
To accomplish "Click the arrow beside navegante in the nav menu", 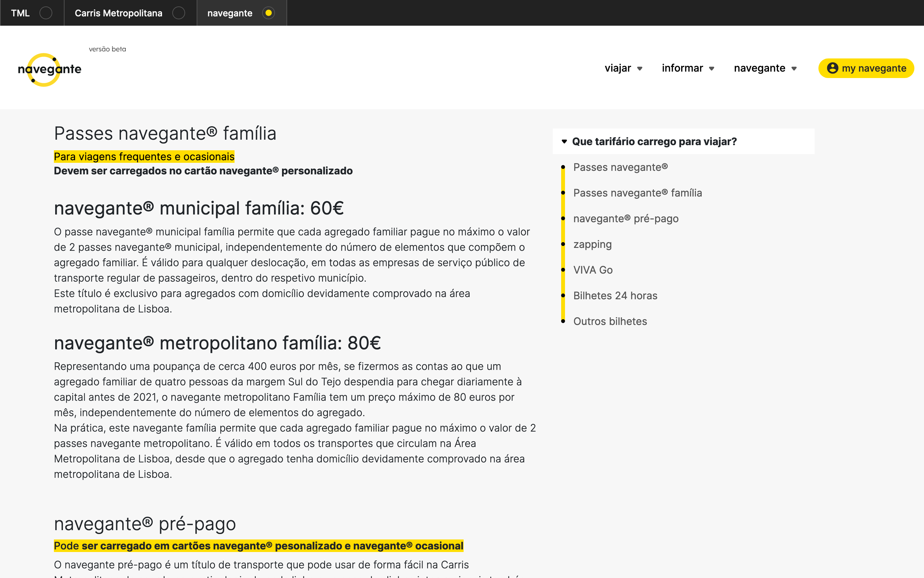I will [794, 69].
